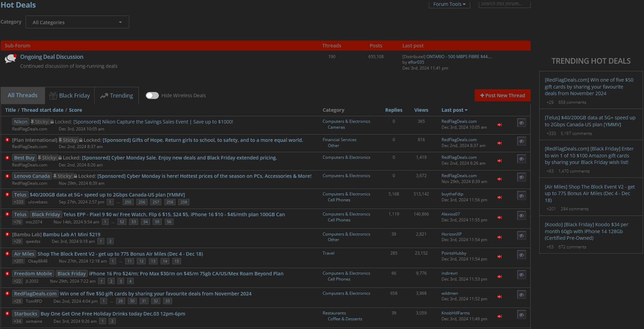Open eflor035 user profile link
This screenshot has width=644, height=329.
click(x=416, y=62)
